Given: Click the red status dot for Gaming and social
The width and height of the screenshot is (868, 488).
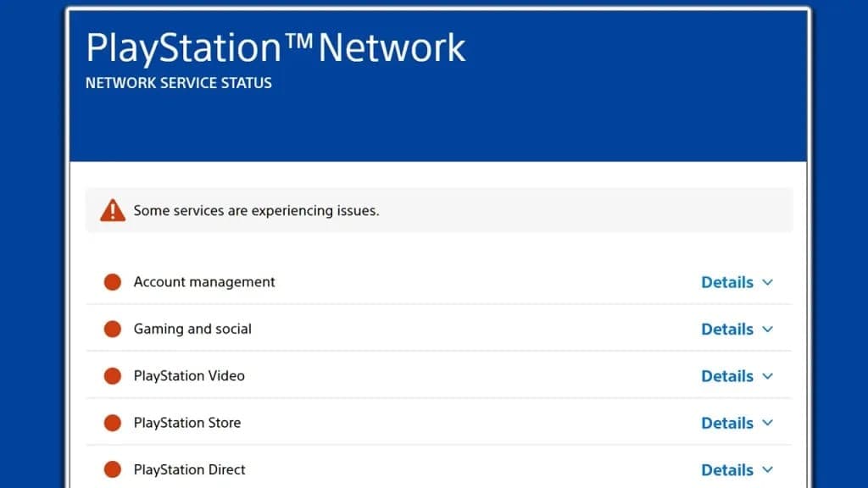Looking at the screenshot, I should (x=113, y=329).
